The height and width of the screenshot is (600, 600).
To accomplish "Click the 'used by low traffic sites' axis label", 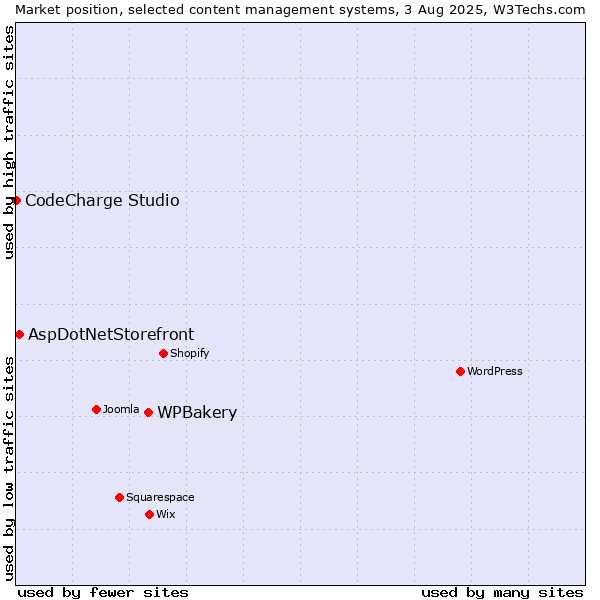I will [8, 469].
